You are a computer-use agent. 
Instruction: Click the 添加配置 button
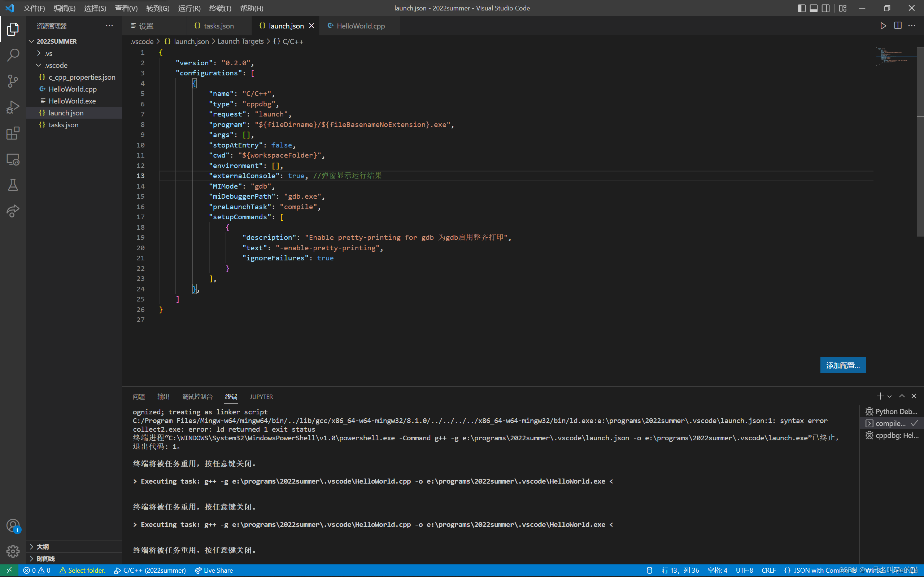[843, 365]
